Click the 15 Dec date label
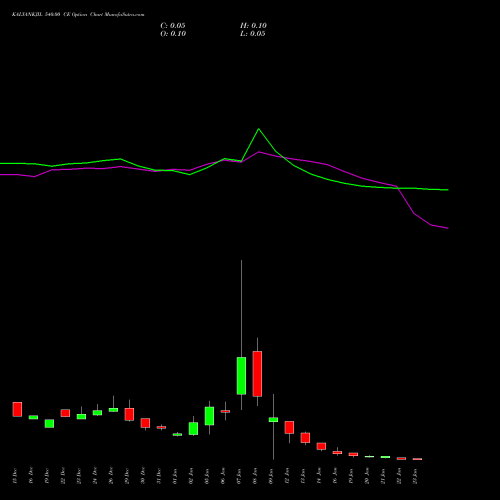The width and height of the screenshot is (500, 500). [14, 476]
